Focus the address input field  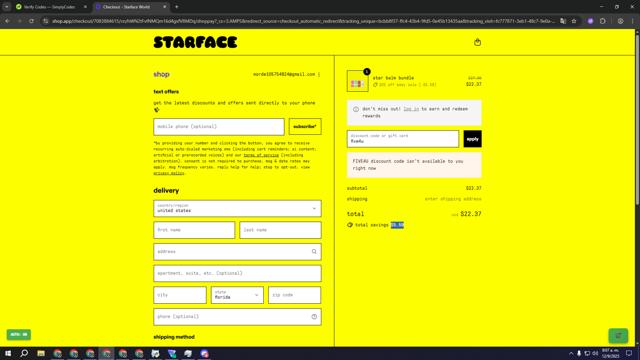237,251
